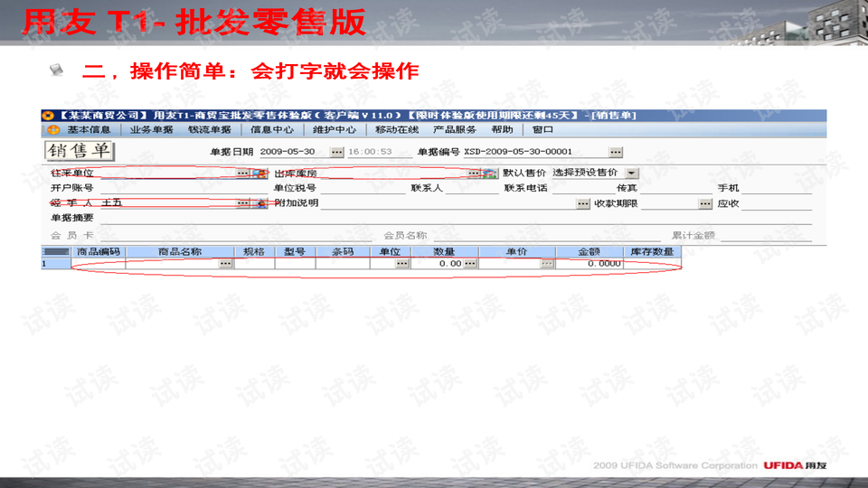
Task: Click the 单据编号 ellipsis button
Action: coord(616,152)
